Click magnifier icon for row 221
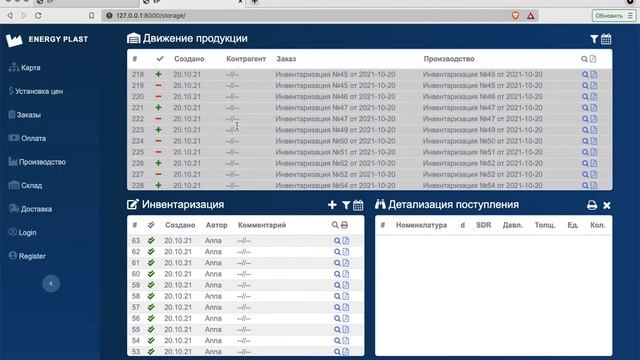Viewport: 640px width, 360px height. 585,108
